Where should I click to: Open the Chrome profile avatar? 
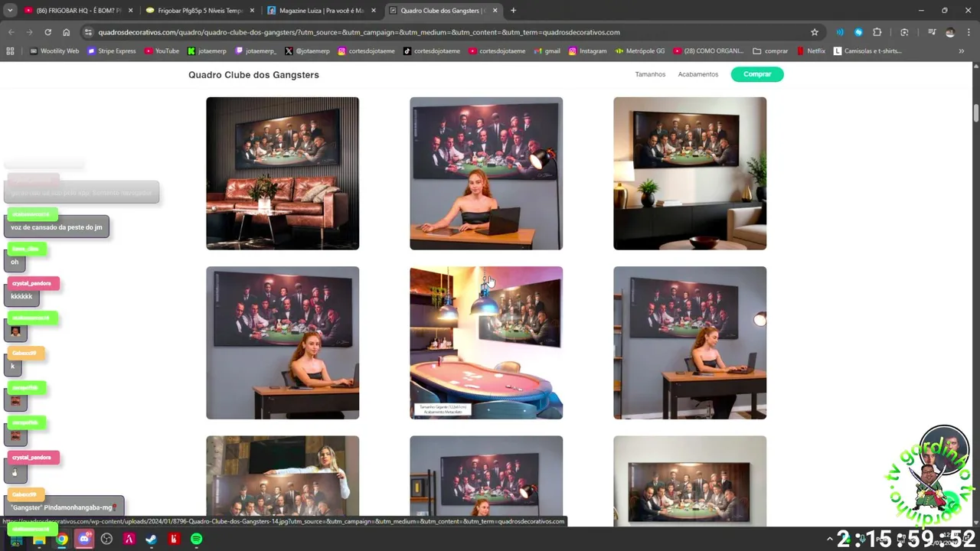coord(950,32)
